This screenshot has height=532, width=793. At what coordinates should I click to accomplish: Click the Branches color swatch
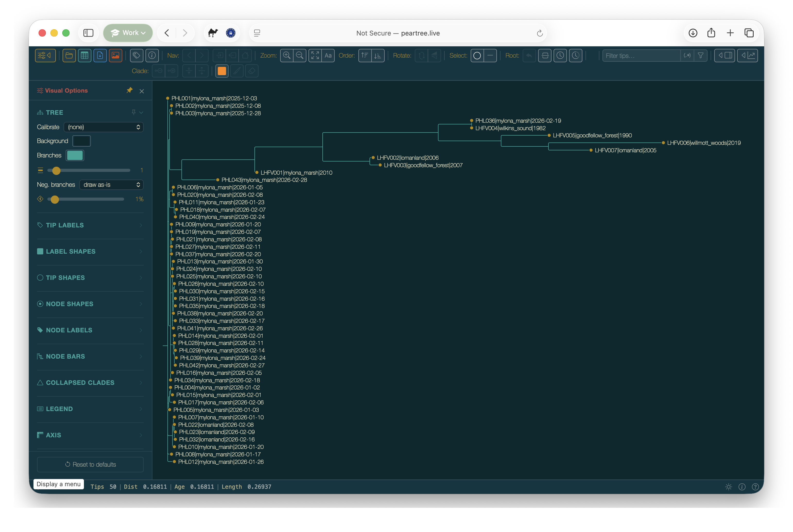[x=75, y=155]
